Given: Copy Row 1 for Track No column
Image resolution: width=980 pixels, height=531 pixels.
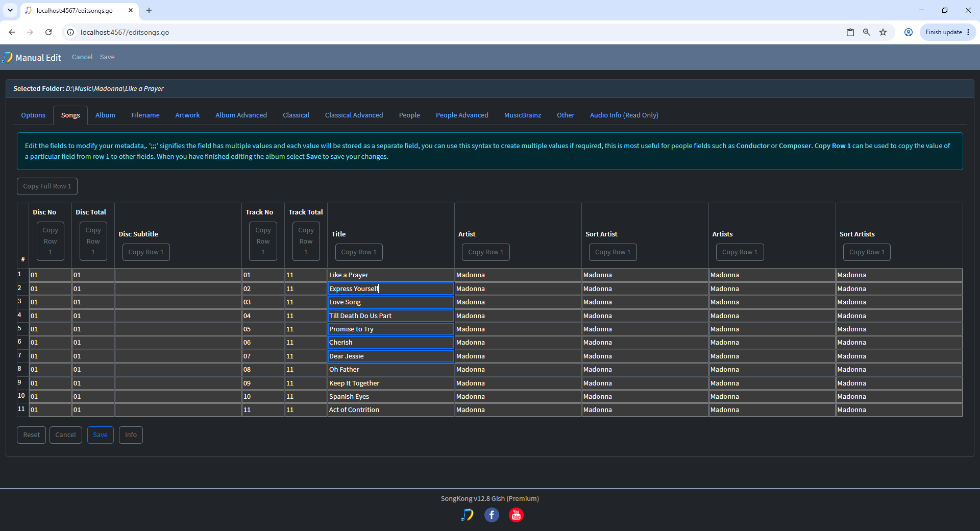Looking at the screenshot, I should pos(263,241).
